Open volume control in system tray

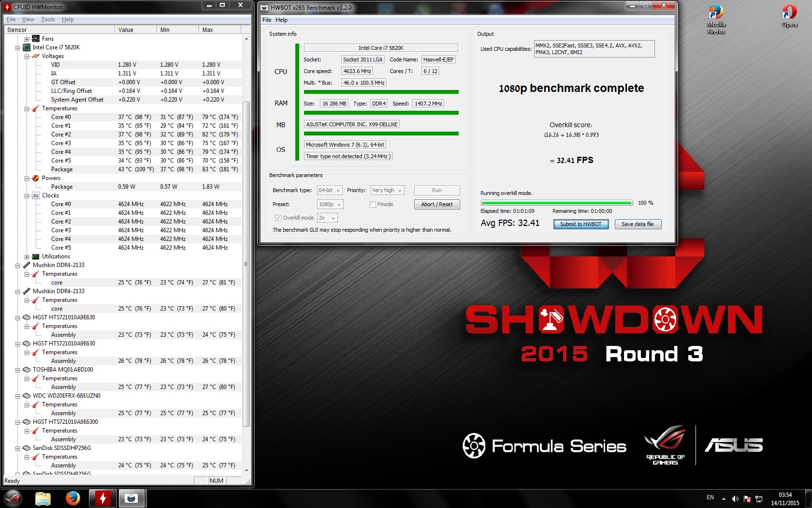tap(735, 499)
